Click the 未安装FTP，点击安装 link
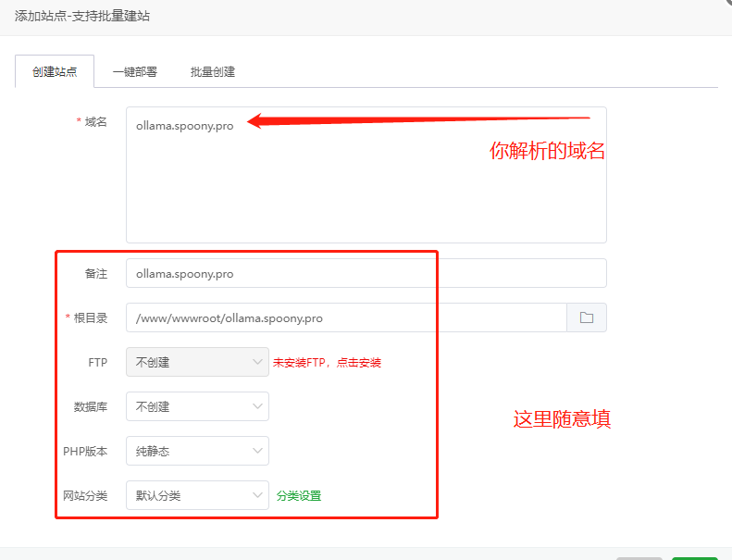 pos(327,363)
